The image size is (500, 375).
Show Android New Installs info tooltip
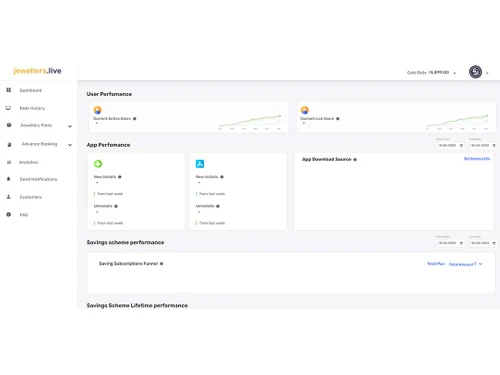click(120, 177)
